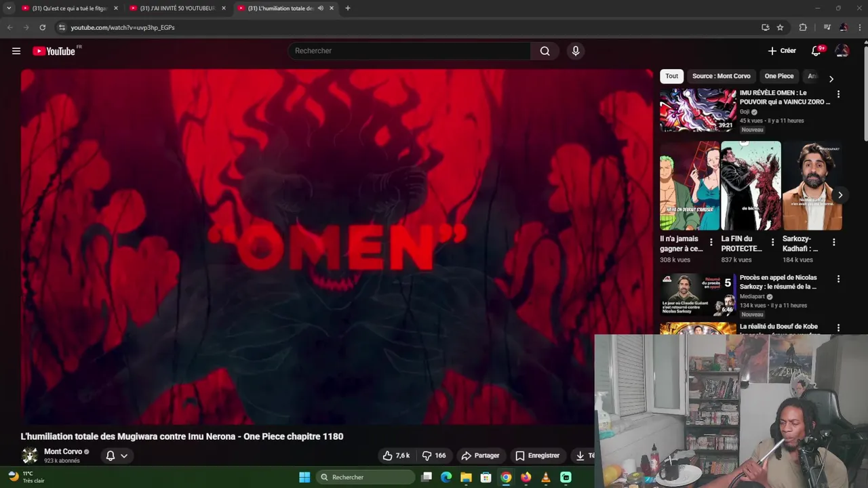This screenshot has width=868, height=488.
Task: Open the account avatar menu
Action: [842, 51]
